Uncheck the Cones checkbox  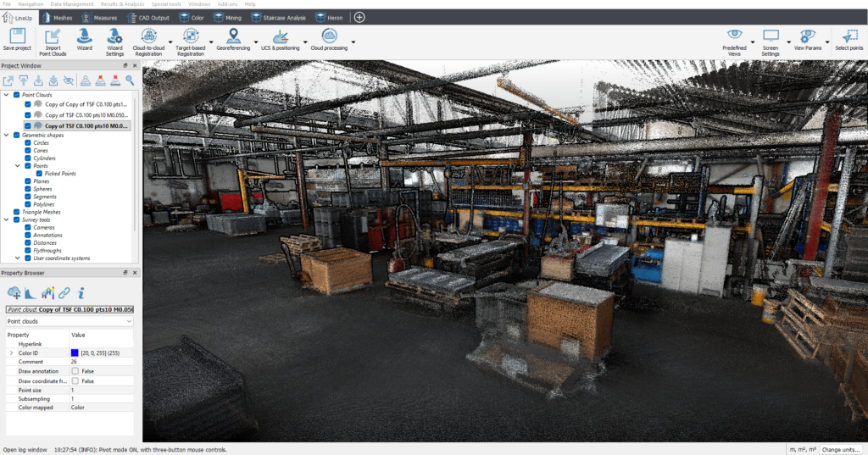pyautogui.click(x=28, y=151)
